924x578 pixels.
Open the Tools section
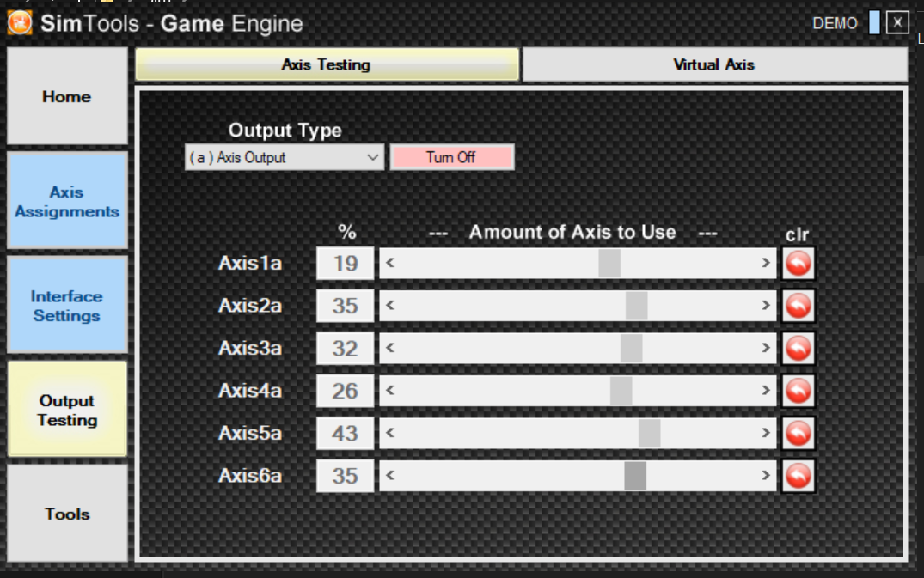[x=67, y=514]
